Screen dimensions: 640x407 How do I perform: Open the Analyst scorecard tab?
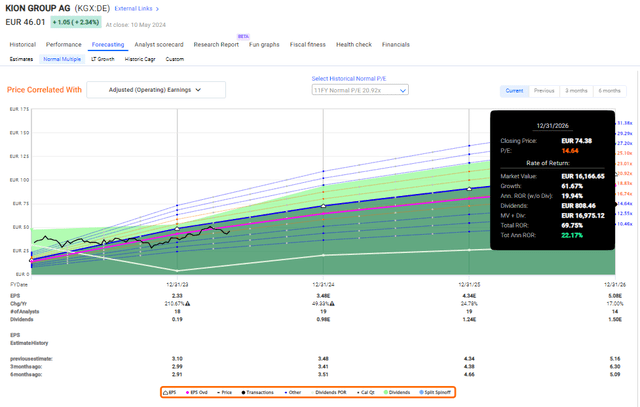[x=159, y=44]
